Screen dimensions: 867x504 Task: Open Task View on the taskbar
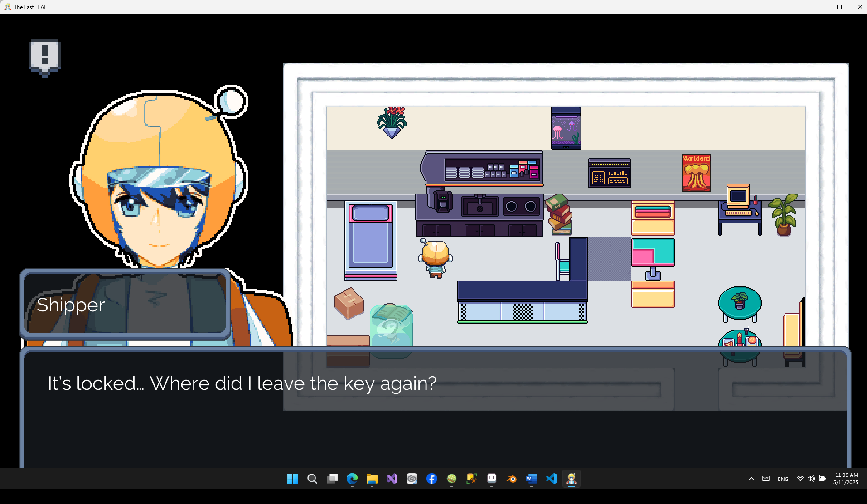[332, 479]
